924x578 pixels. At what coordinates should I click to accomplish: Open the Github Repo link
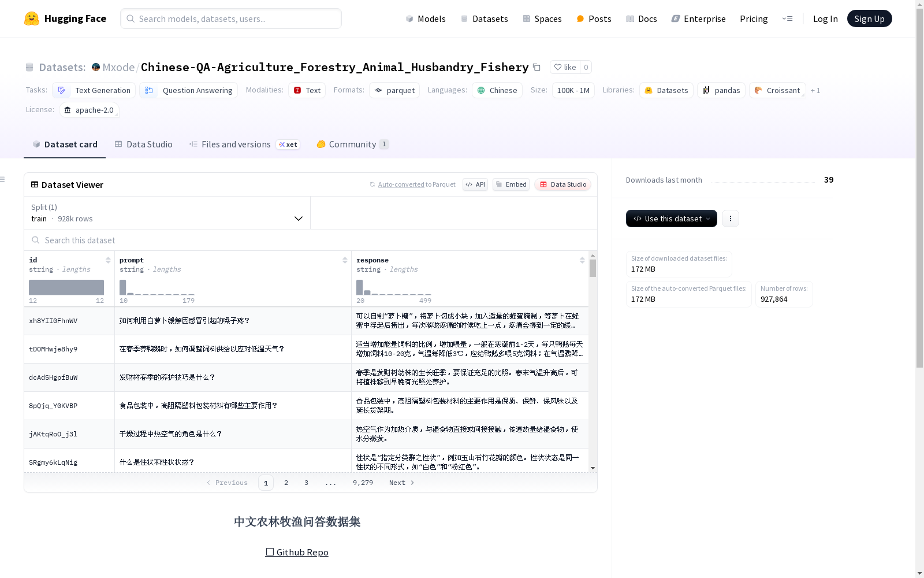click(x=297, y=552)
